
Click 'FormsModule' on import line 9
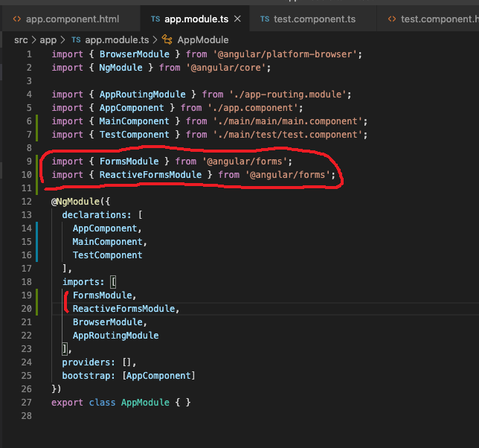coord(129,161)
